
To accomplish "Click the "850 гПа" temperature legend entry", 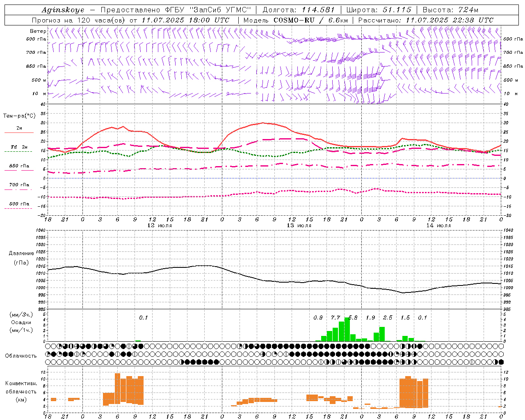I will pos(19,166).
